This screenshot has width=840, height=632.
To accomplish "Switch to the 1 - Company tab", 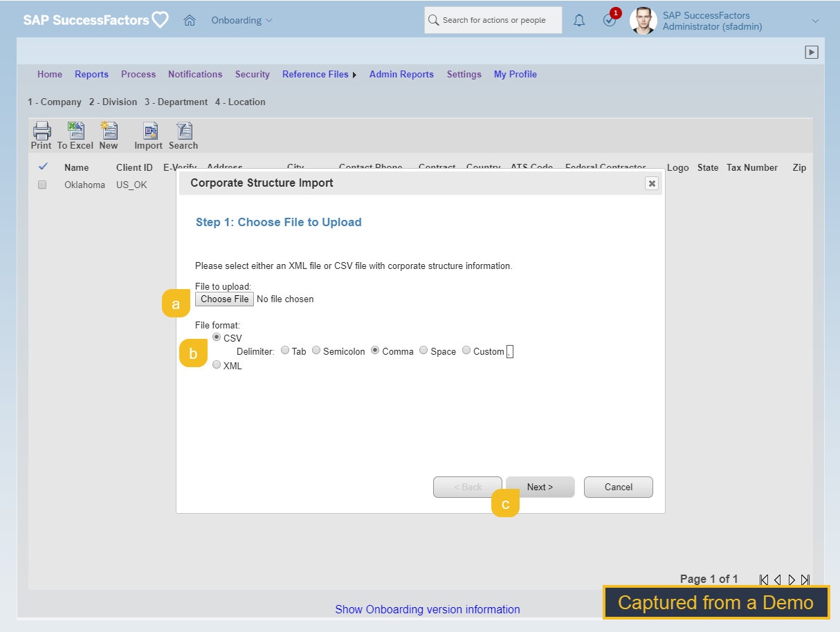I will point(55,102).
